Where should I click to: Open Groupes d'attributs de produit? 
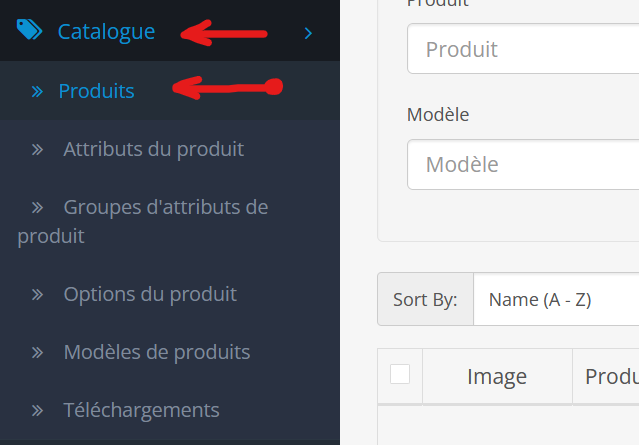[x=143, y=221]
